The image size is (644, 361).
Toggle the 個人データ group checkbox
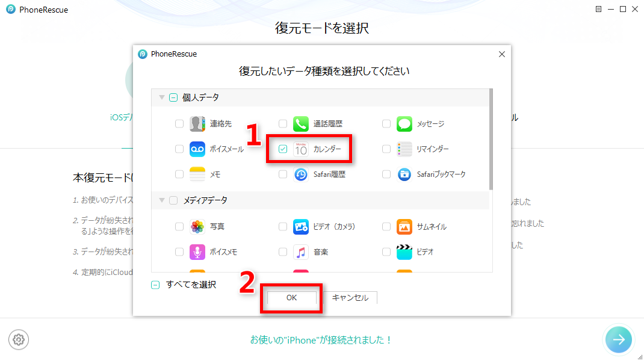173,97
